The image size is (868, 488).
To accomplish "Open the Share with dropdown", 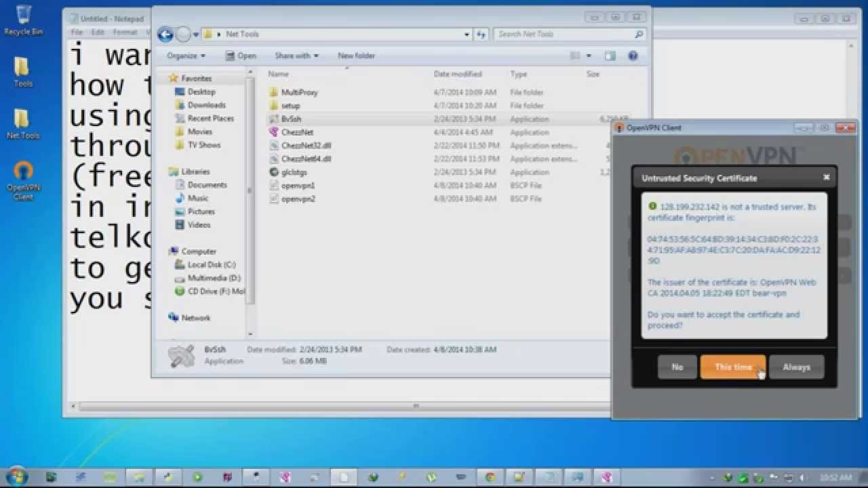I will (x=296, y=56).
